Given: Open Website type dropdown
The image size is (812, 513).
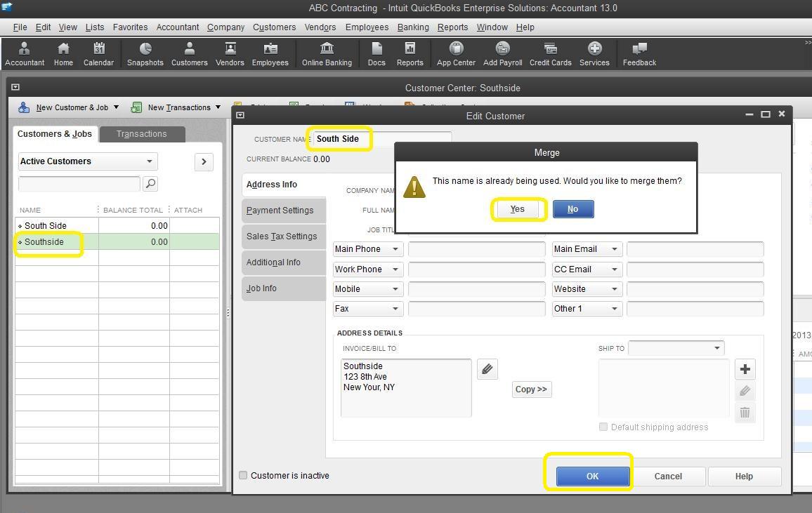Looking at the screenshot, I should pyautogui.click(x=587, y=289).
